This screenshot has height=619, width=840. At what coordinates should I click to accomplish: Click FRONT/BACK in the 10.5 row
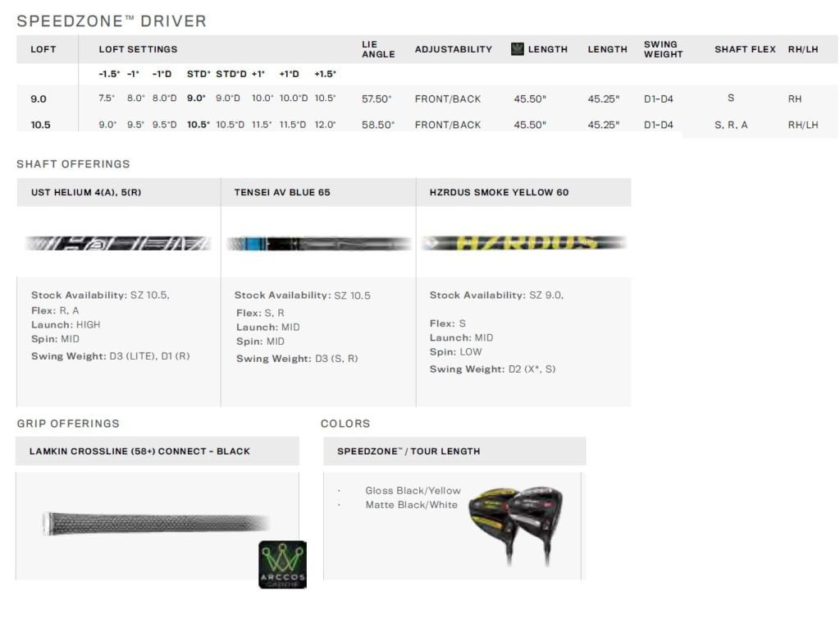click(448, 125)
